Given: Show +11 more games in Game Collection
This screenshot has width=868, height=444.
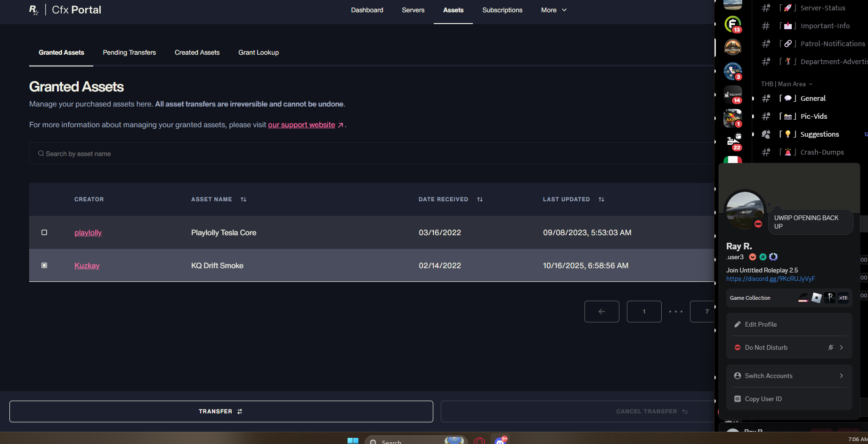Looking at the screenshot, I should [x=843, y=298].
